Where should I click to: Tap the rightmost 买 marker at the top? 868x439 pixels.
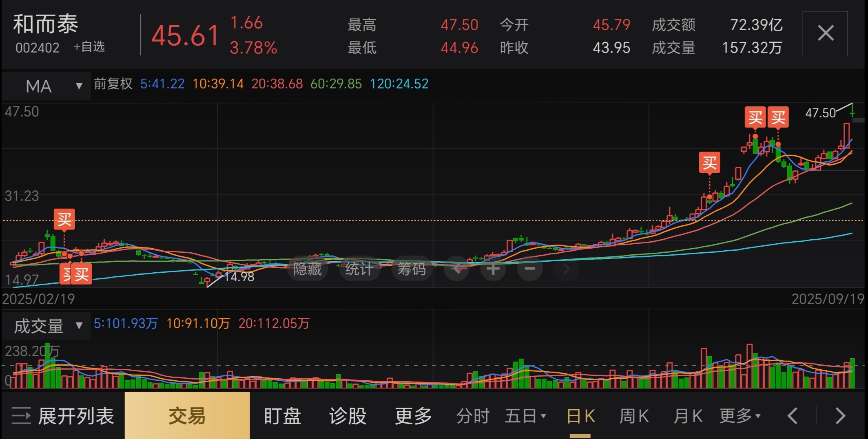[778, 117]
